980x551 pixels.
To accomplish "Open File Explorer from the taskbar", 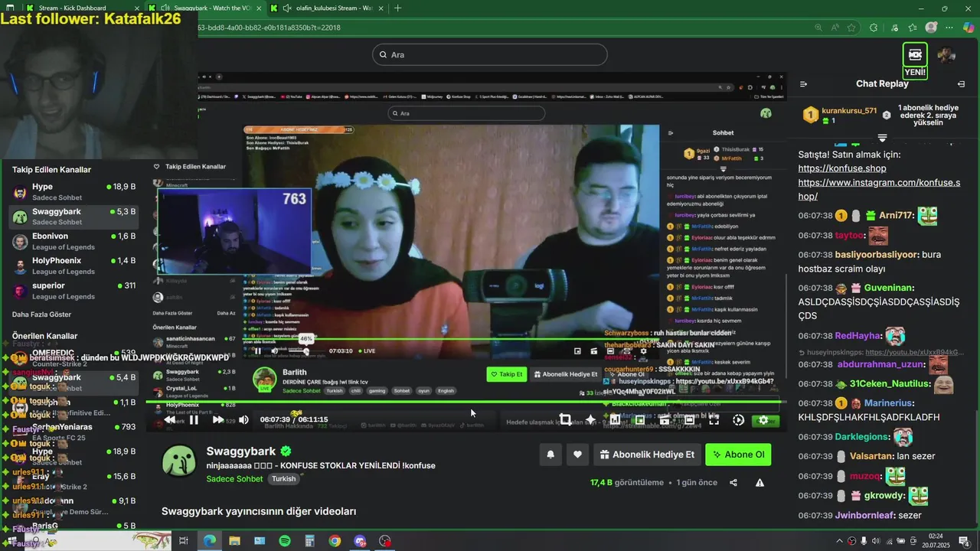I will tap(234, 541).
